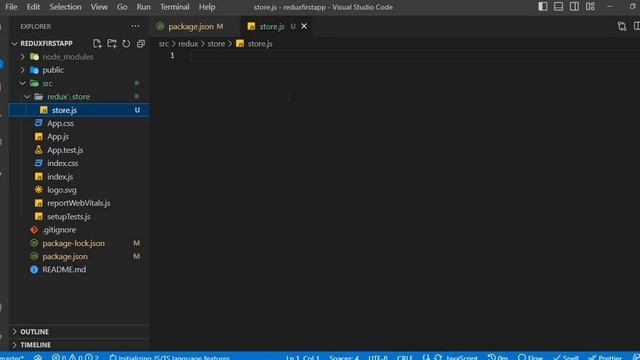
Task: Click the store folder breadcrumb segment
Action: pos(216,44)
